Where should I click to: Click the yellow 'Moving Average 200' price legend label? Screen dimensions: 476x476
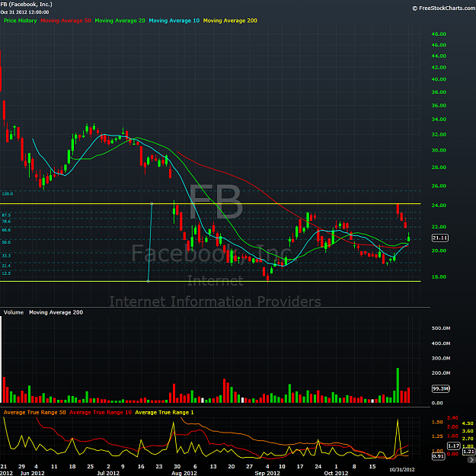click(230, 21)
